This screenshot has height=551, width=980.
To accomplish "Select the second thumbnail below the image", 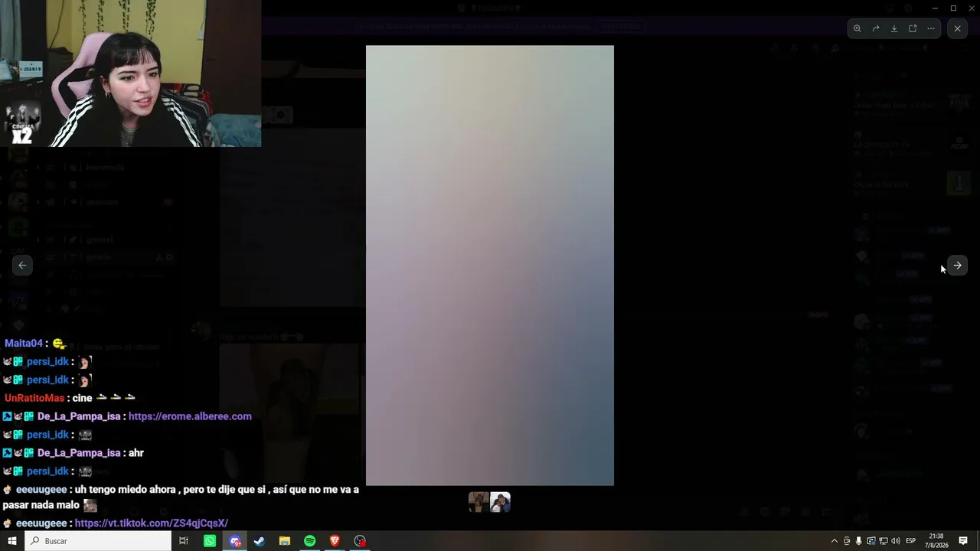I will pyautogui.click(x=500, y=502).
